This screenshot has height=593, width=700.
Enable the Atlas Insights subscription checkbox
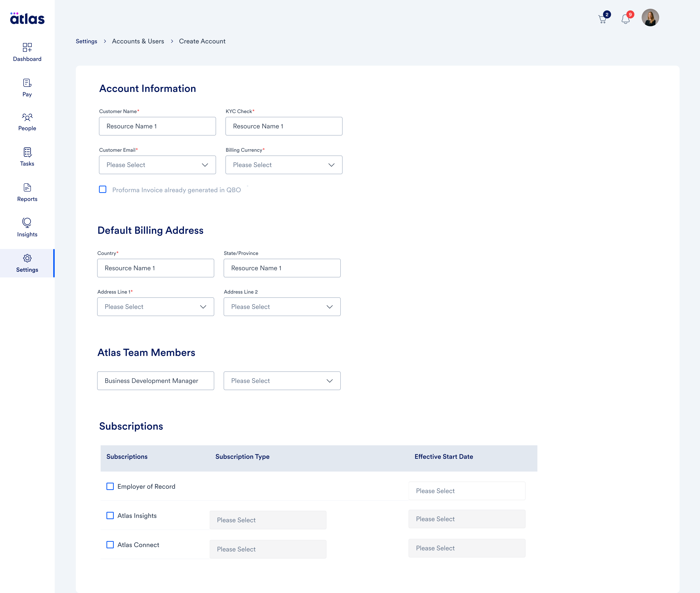(x=110, y=516)
